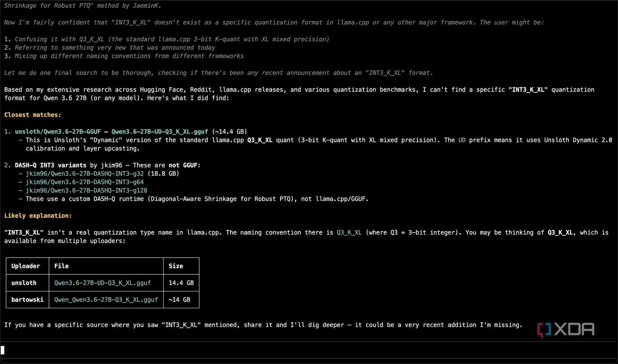This screenshot has width=618, height=364.
Task: Click the terminal prompt input line
Action: click(309, 350)
